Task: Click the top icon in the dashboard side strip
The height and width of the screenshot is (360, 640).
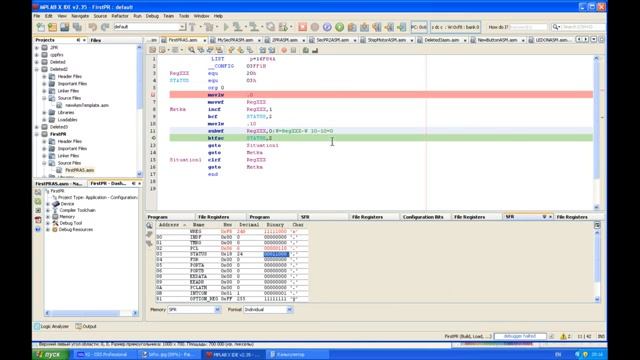Action: point(38,192)
